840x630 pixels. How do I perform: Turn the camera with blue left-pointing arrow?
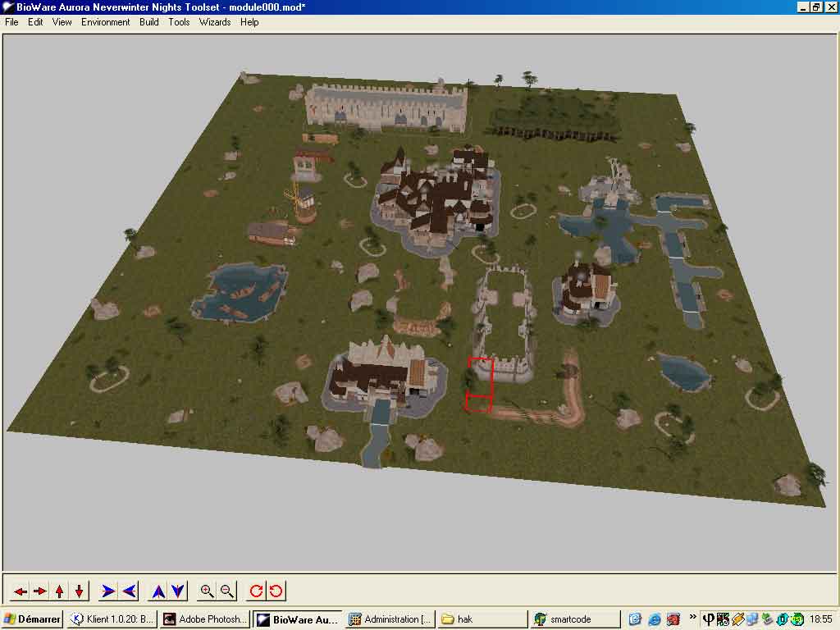click(129, 591)
